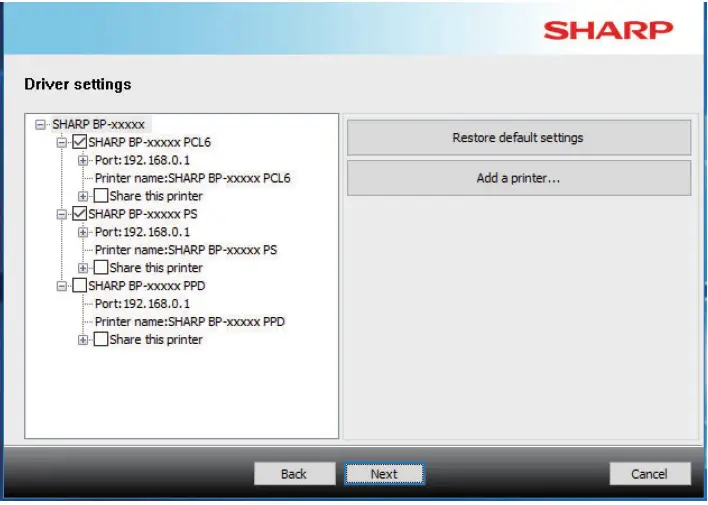Select Printer name:SHARP BP-xxxxx PCL6 row
Viewport: 708px width, 505px height.
[x=193, y=178]
